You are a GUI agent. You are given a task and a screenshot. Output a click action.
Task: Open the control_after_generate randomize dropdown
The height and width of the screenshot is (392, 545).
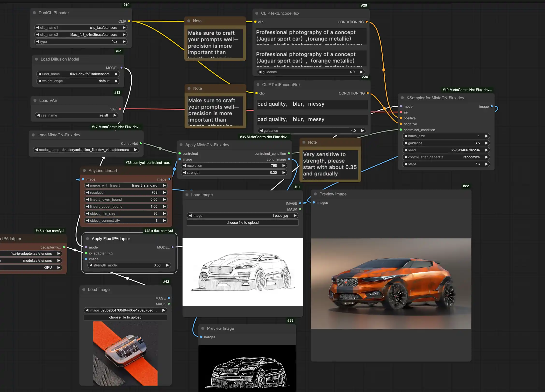446,157
